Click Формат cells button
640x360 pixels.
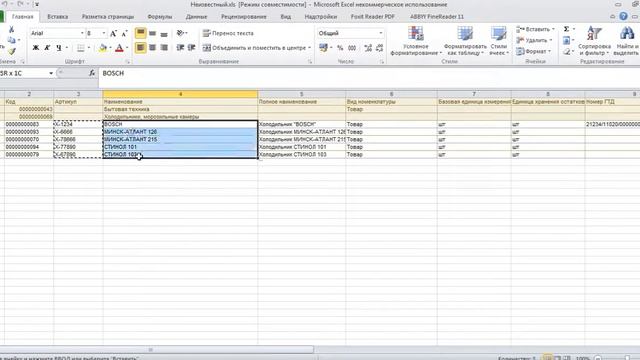click(x=533, y=51)
